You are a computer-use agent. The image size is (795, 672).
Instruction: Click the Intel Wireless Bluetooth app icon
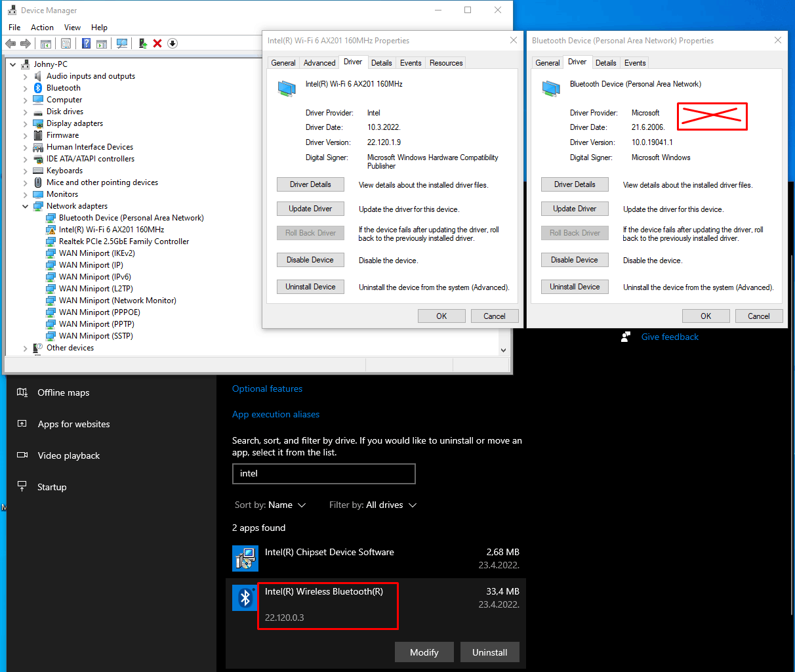pos(245,598)
